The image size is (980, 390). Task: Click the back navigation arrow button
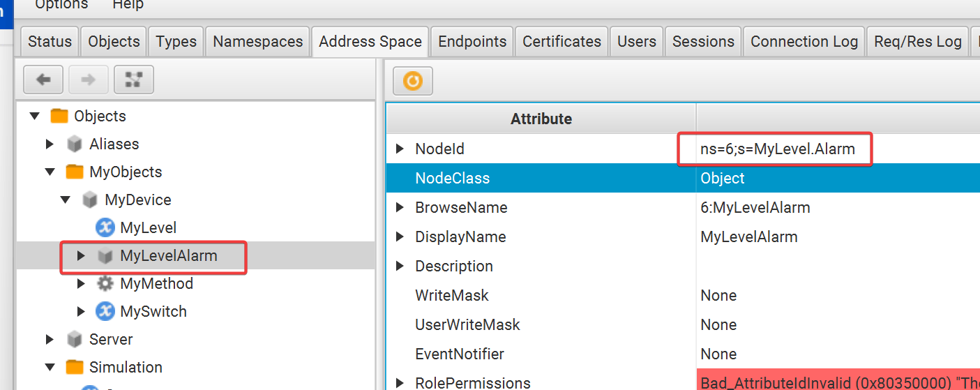(x=43, y=80)
